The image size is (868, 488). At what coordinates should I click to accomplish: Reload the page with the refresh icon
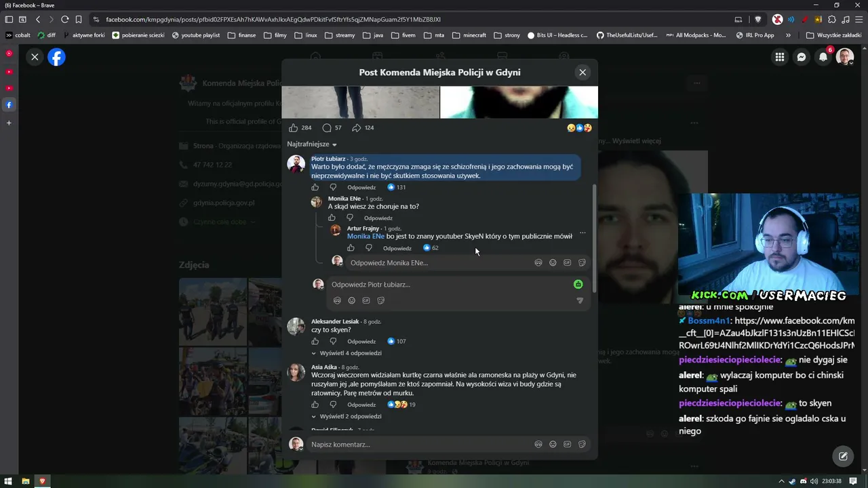pyautogui.click(x=64, y=20)
